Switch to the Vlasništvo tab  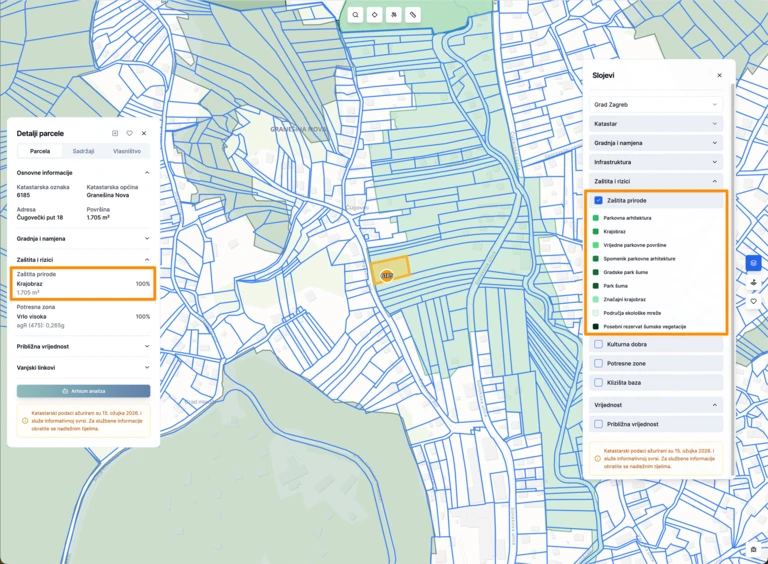click(x=126, y=151)
